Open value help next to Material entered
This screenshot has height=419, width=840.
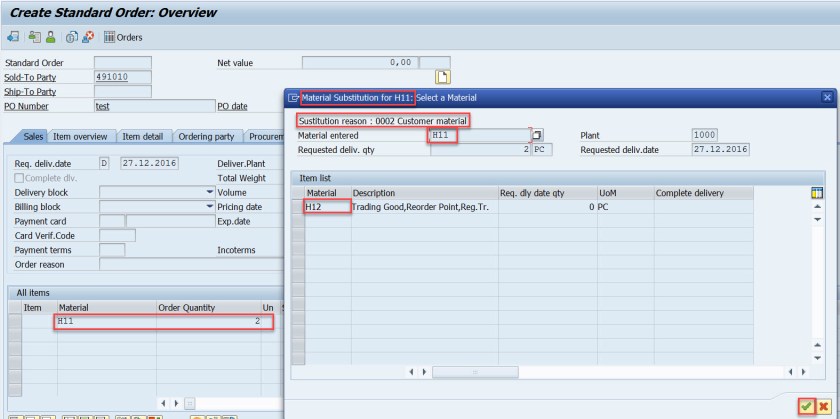click(538, 135)
